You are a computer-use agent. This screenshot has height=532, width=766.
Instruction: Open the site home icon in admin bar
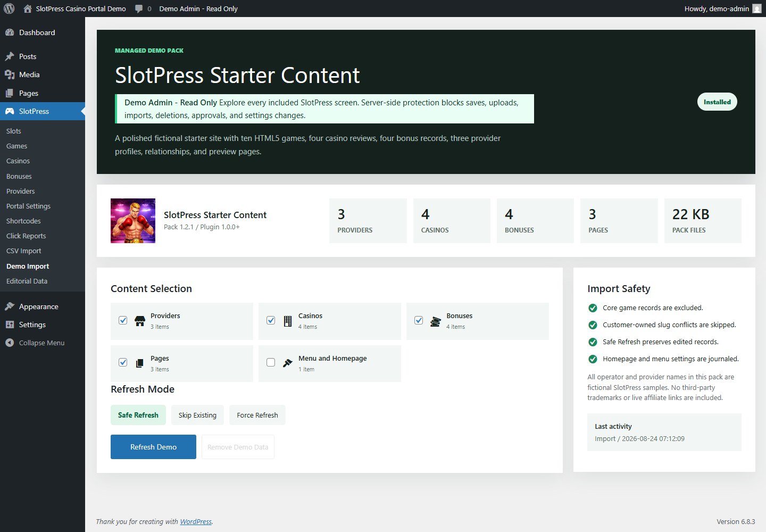click(28, 9)
